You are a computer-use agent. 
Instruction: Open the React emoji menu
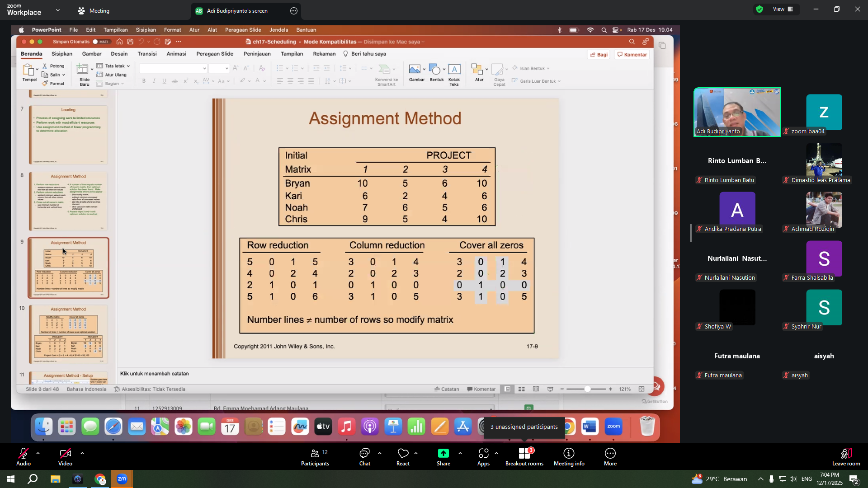[403, 456]
